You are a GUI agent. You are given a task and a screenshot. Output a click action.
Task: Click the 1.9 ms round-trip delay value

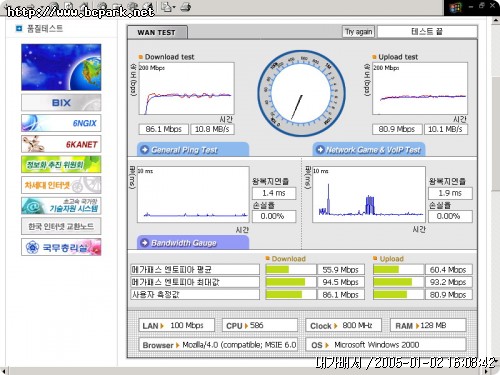click(x=450, y=193)
